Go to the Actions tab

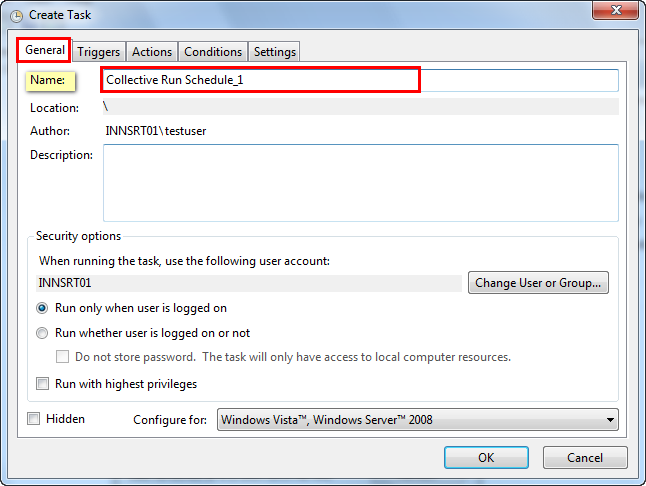tap(152, 52)
